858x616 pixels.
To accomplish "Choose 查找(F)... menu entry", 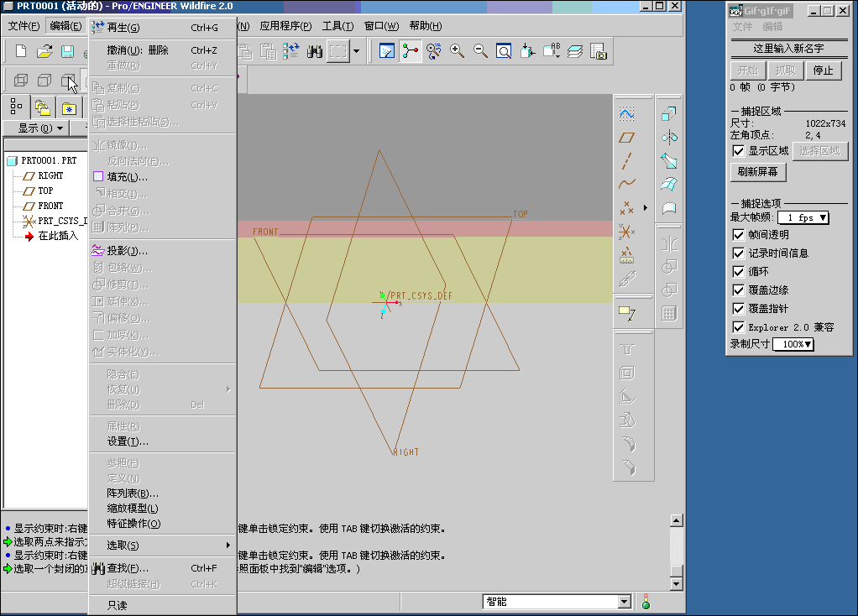I will point(163,568).
